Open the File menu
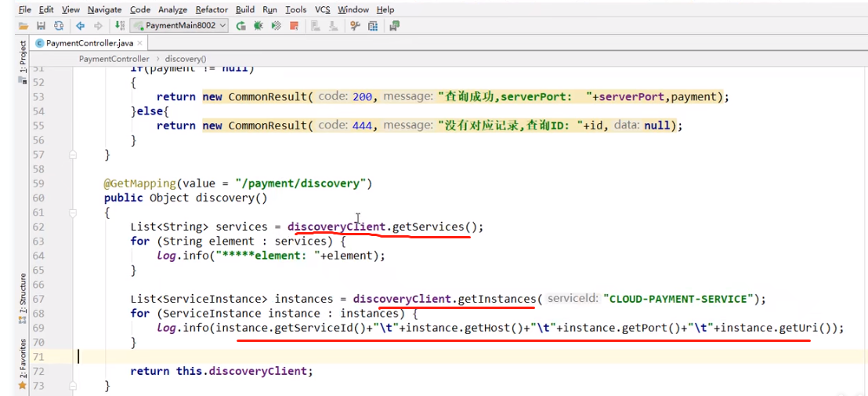This screenshot has height=396, width=868. pyautogui.click(x=25, y=9)
